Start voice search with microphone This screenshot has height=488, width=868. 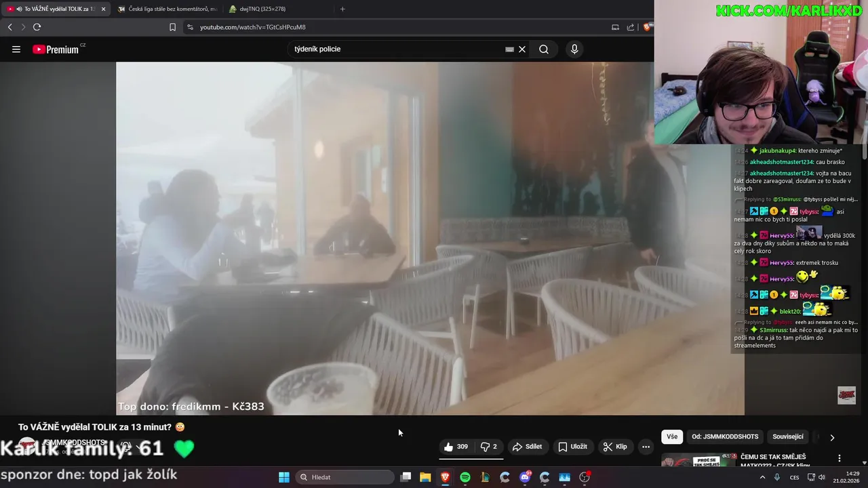click(574, 49)
